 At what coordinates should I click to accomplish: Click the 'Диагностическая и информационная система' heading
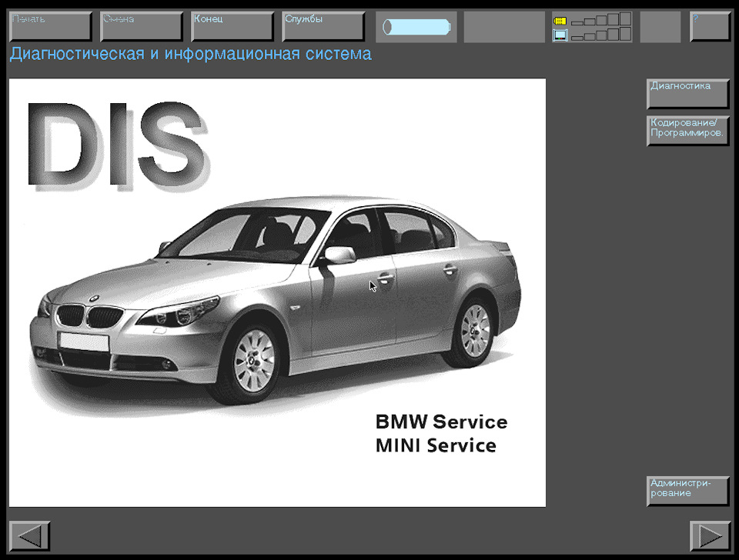[190, 54]
